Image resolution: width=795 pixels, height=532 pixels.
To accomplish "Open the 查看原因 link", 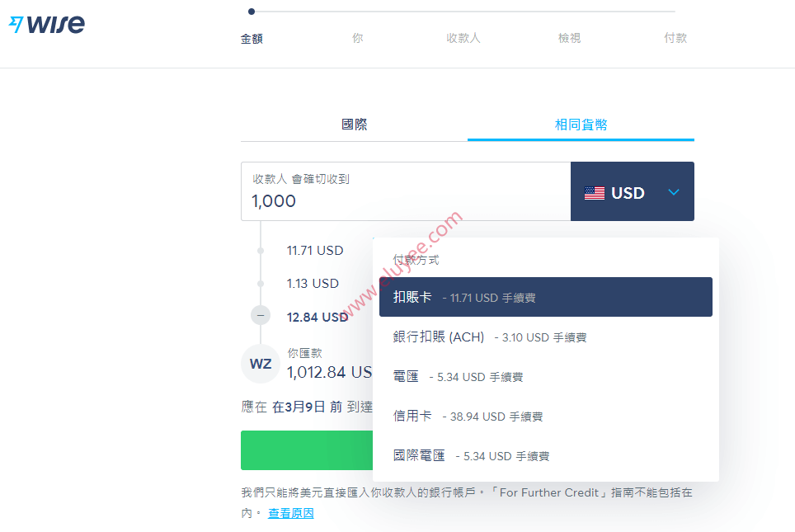I will pos(290,512).
